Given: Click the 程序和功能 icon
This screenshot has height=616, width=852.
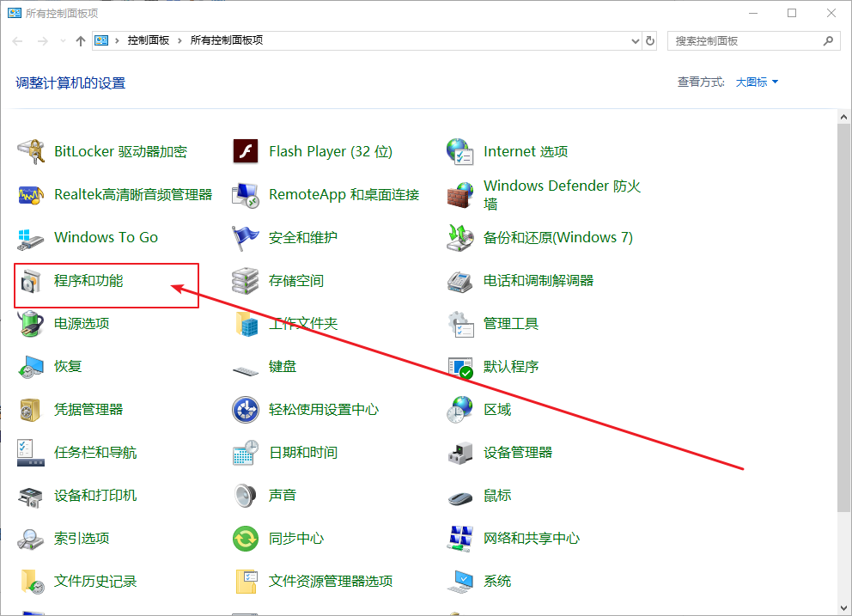Looking at the screenshot, I should [x=31, y=281].
